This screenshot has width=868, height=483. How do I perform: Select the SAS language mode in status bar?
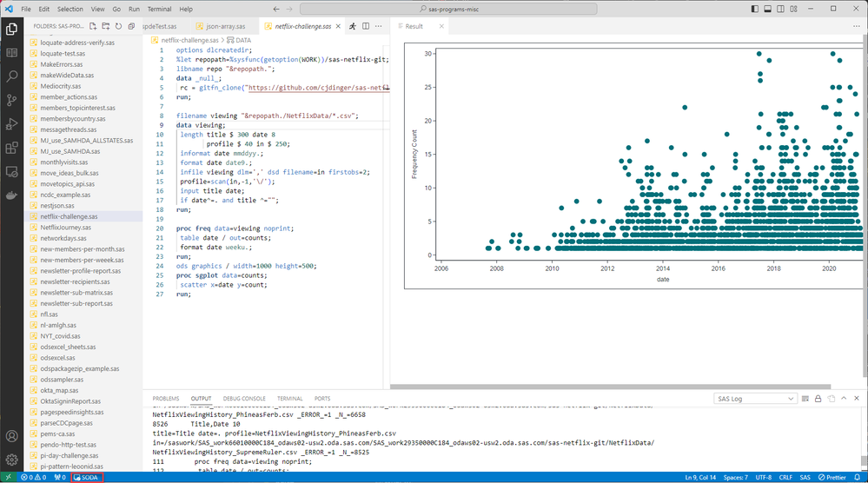803,477
